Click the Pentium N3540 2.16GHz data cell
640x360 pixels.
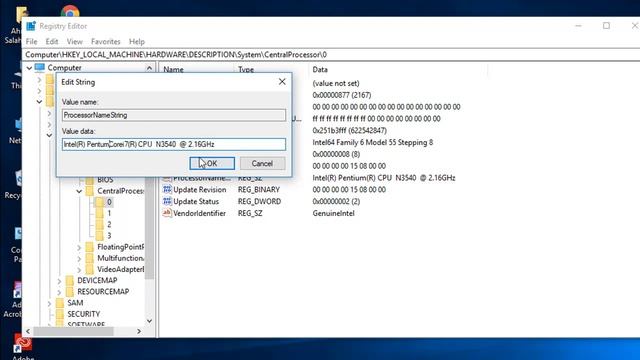[384, 178]
